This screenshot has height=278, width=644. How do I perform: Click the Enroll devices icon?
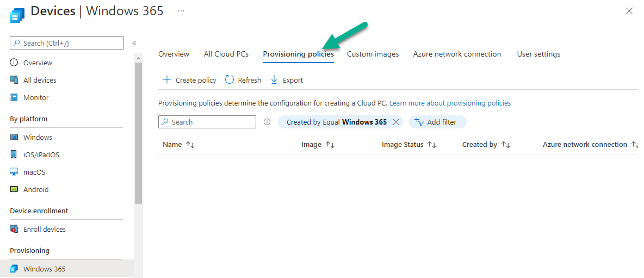tap(14, 229)
